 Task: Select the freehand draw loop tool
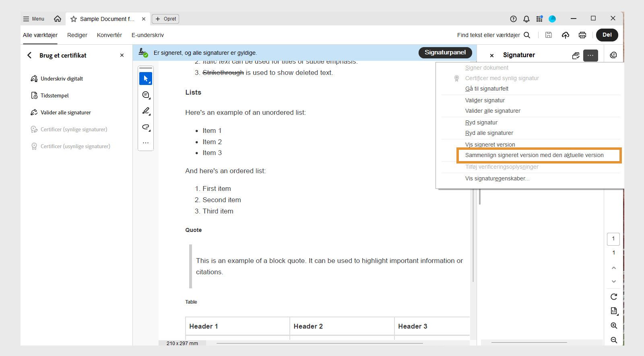(x=146, y=127)
